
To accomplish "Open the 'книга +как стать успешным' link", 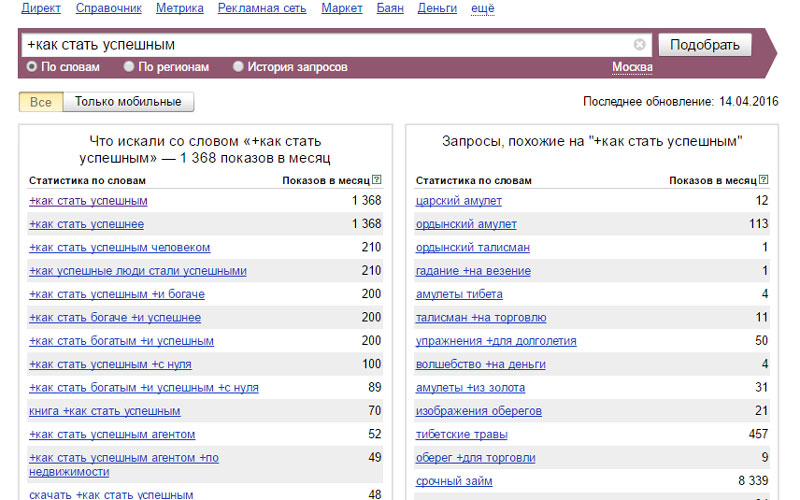I will point(105,411).
